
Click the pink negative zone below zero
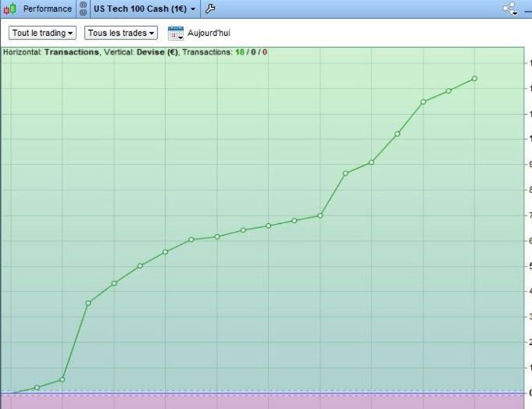click(x=234, y=402)
